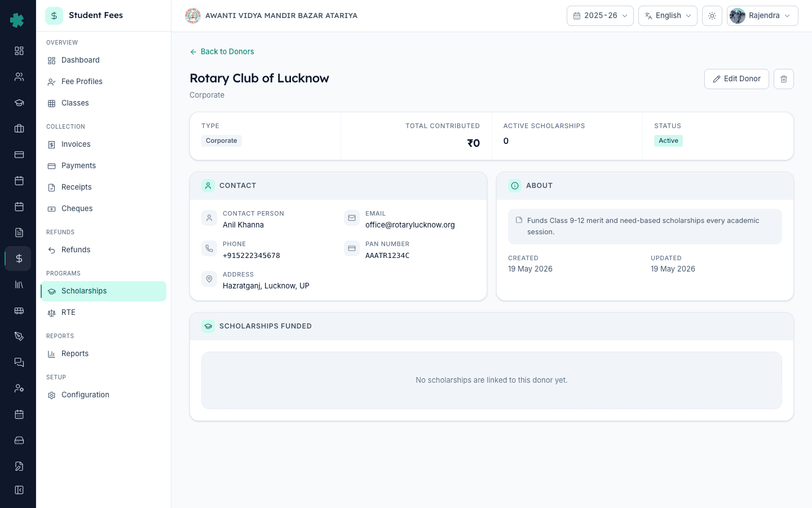The height and width of the screenshot is (508, 812).
Task: Click the Edit Donor button
Action: pos(736,79)
